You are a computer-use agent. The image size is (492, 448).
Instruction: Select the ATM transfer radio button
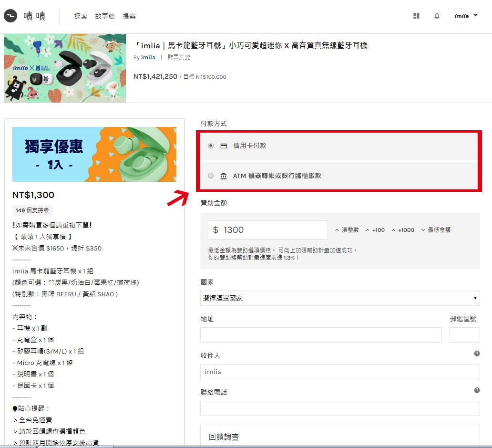(x=211, y=176)
